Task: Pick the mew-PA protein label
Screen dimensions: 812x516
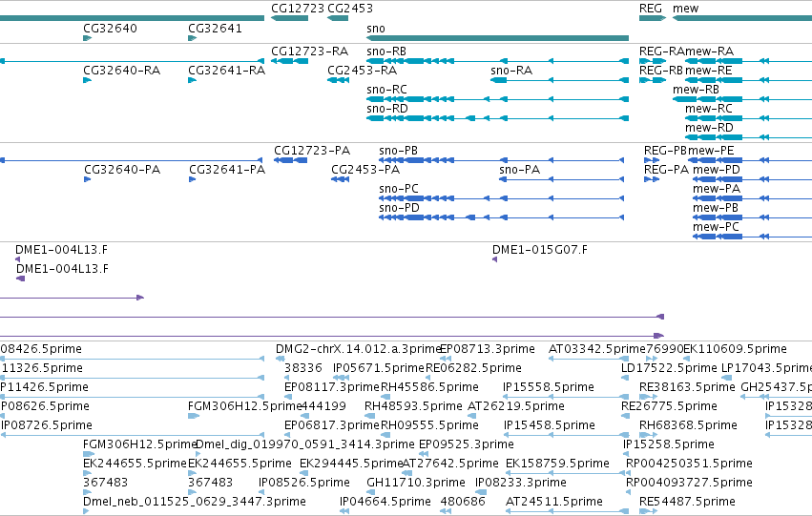Action: click(717, 189)
